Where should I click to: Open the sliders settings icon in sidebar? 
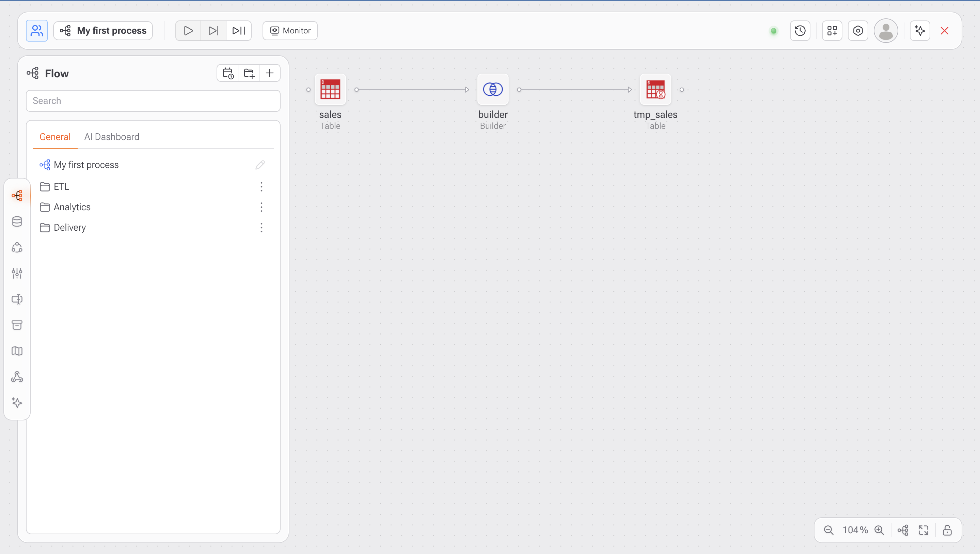(17, 273)
